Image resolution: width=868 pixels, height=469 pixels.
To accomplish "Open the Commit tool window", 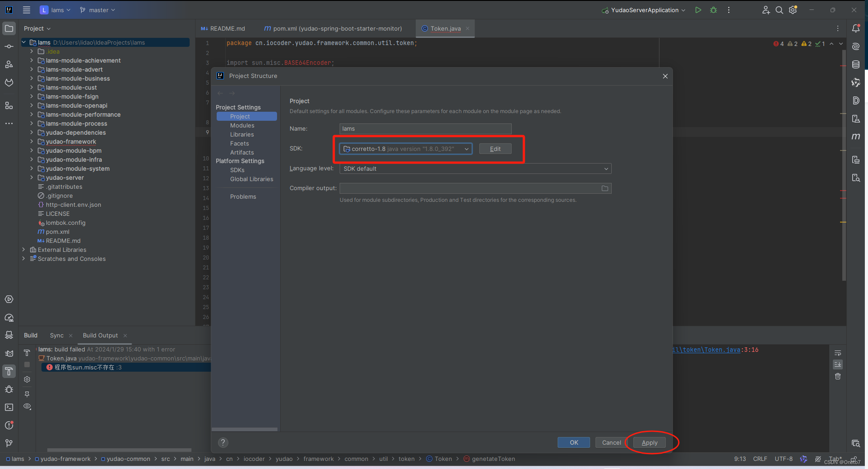I will click(9, 46).
